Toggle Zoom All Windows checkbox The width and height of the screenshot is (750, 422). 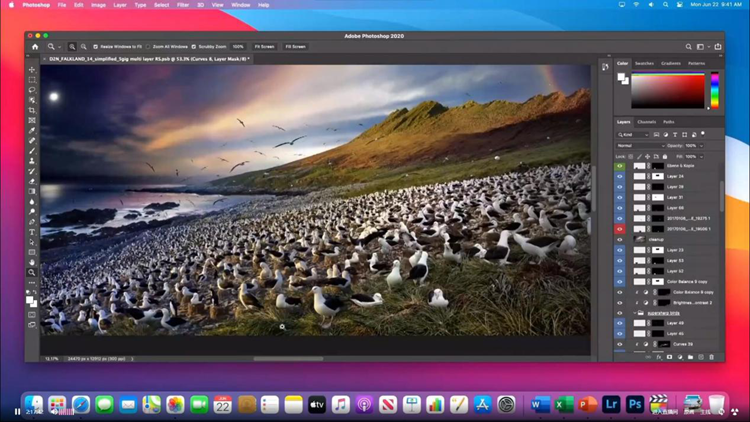[x=148, y=47]
